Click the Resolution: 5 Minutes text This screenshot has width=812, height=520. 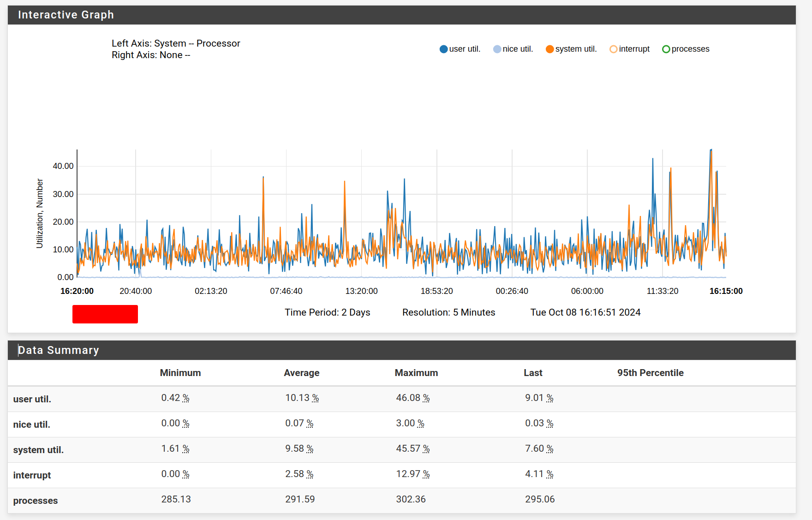pos(449,312)
